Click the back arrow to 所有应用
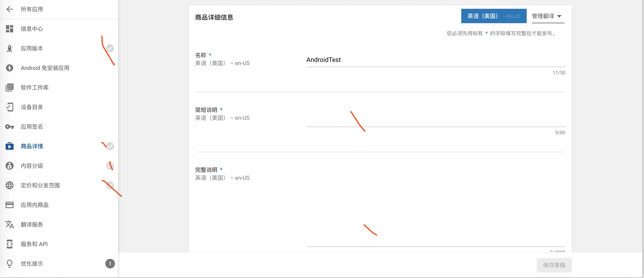 [x=10, y=9]
